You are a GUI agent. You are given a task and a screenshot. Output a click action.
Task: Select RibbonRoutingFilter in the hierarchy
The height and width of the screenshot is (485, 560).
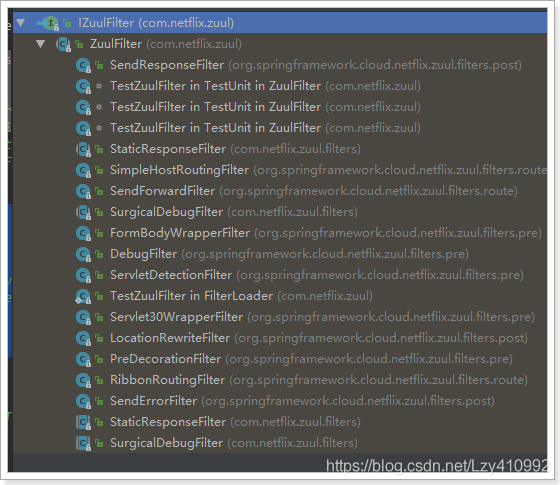(319, 380)
